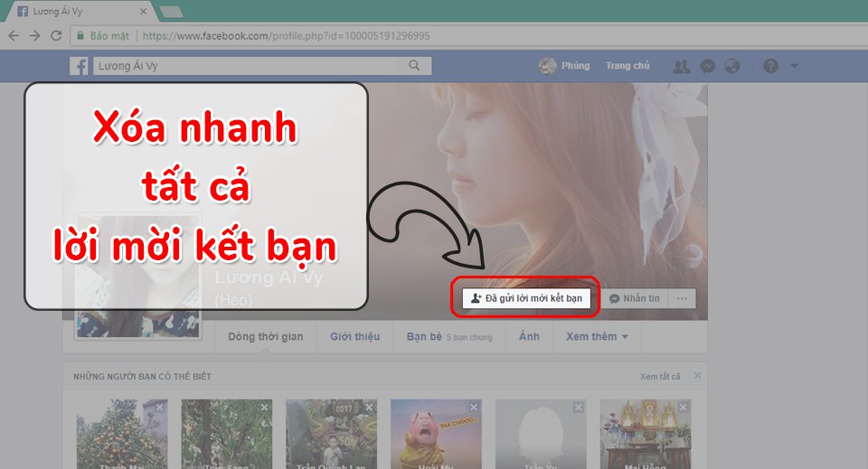Open the Giới thiệu tab
This screenshot has height=469, width=868.
354,336
